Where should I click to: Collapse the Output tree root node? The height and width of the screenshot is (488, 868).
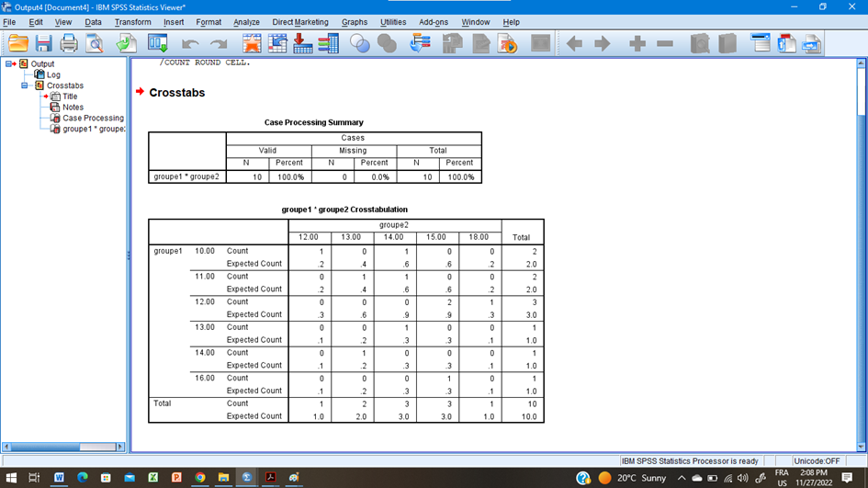(9, 64)
